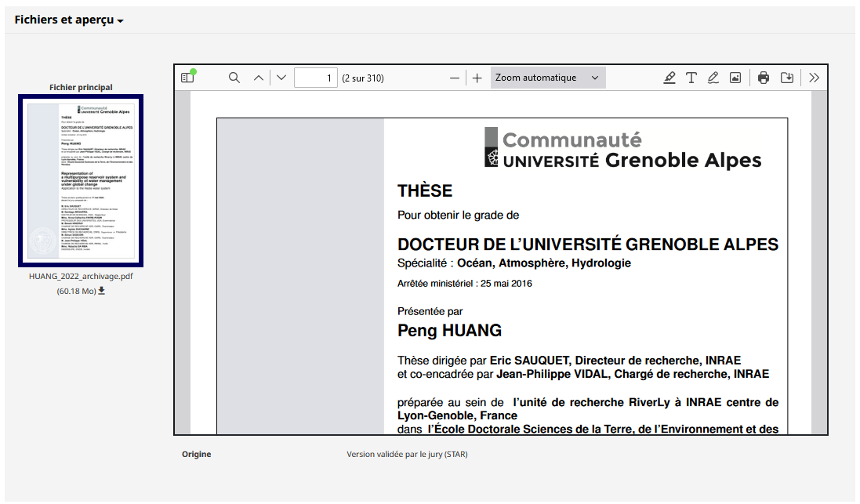This screenshot has width=860, height=504.
Task: Save the PDF via download icon
Action: 787,78
